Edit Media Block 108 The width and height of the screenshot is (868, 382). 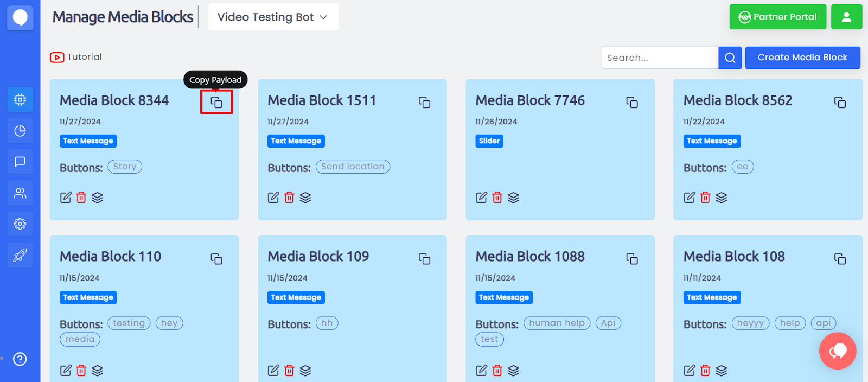coord(690,371)
